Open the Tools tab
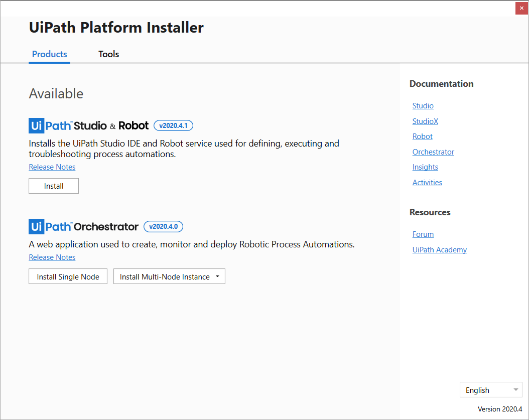This screenshot has height=420, width=529. point(108,54)
